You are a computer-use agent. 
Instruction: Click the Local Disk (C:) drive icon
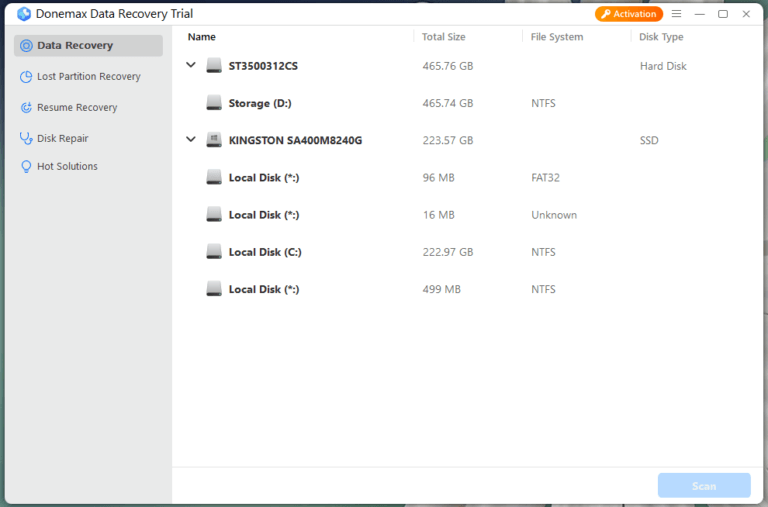point(214,251)
